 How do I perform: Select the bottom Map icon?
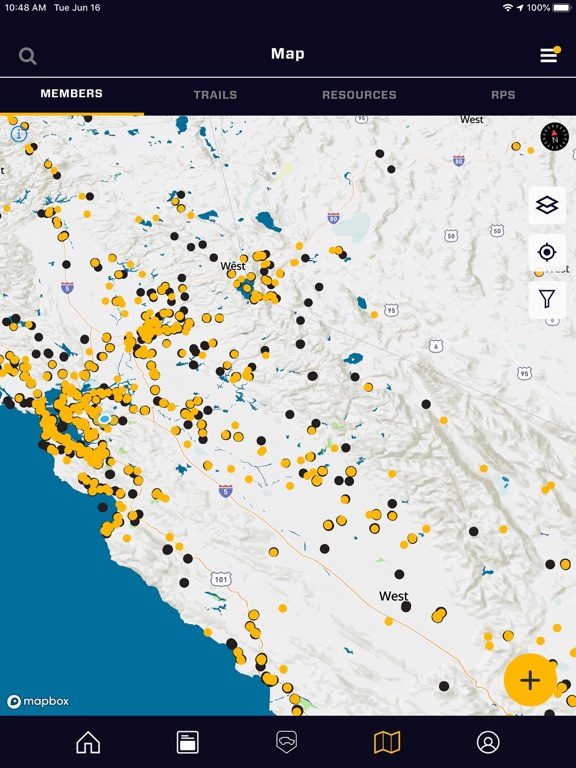click(387, 742)
